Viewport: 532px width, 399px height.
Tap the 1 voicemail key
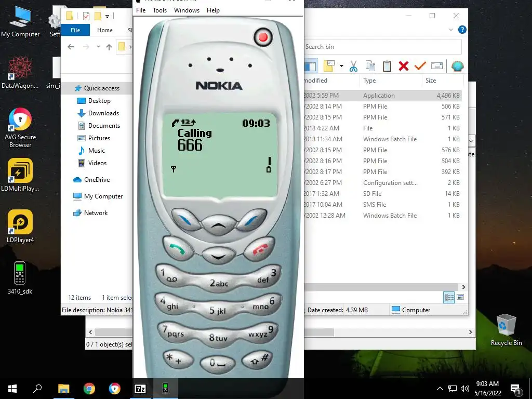point(170,275)
